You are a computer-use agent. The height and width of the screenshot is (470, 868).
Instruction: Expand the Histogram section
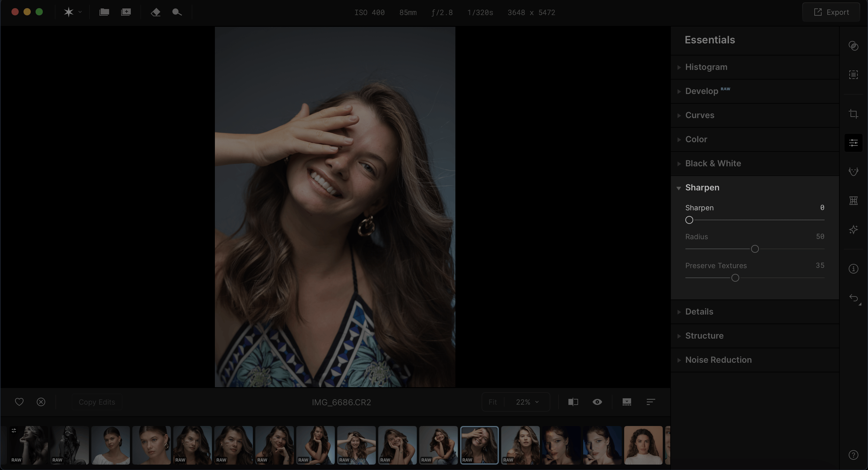click(706, 67)
